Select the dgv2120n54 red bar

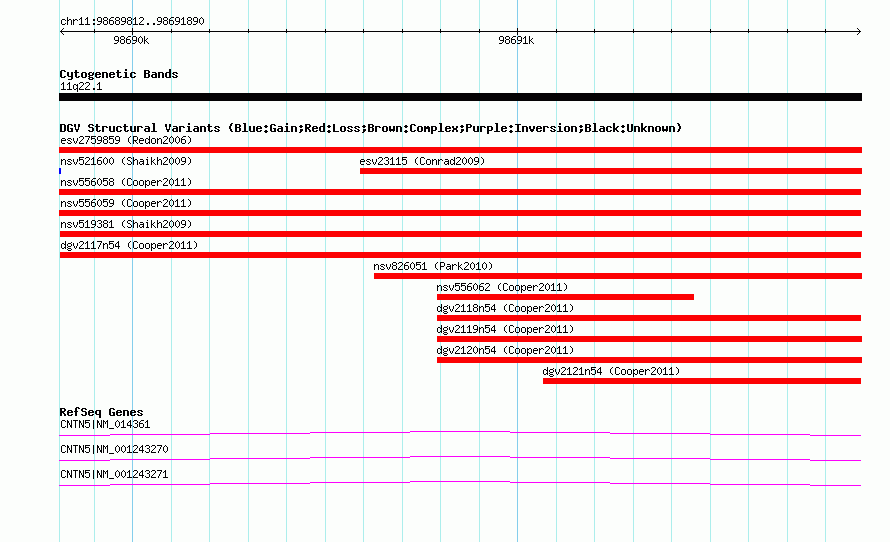[x=649, y=360]
